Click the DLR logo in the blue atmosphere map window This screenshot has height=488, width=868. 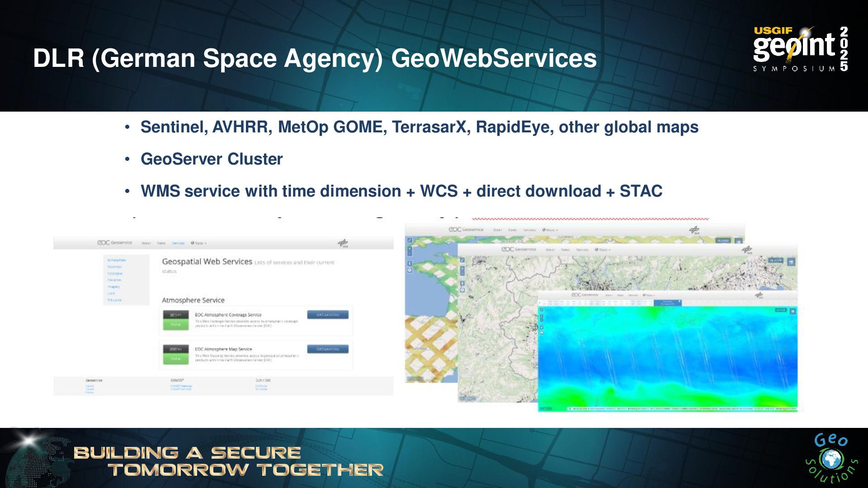[759, 295]
